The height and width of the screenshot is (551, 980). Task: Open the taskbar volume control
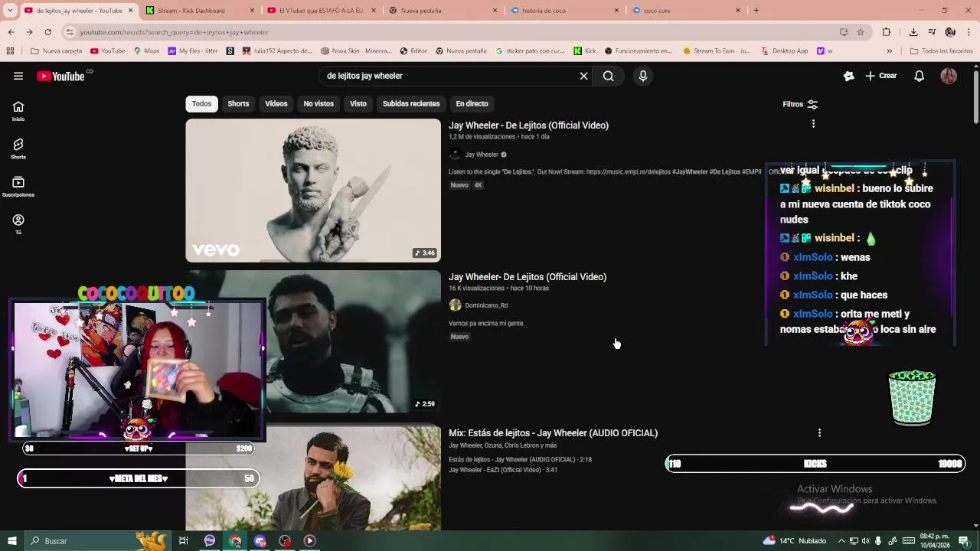(866, 541)
